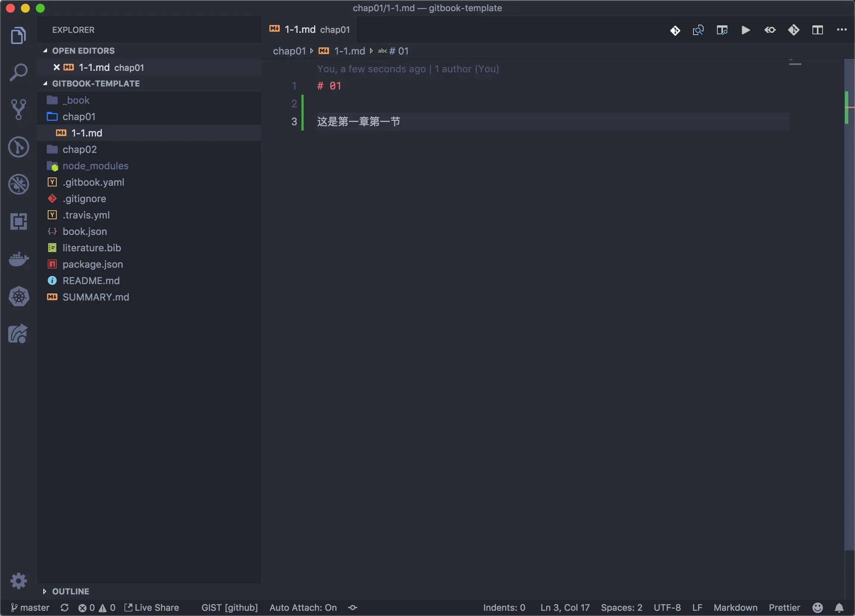Open SUMMARY.md in the explorer
855x616 pixels.
pyautogui.click(x=95, y=297)
